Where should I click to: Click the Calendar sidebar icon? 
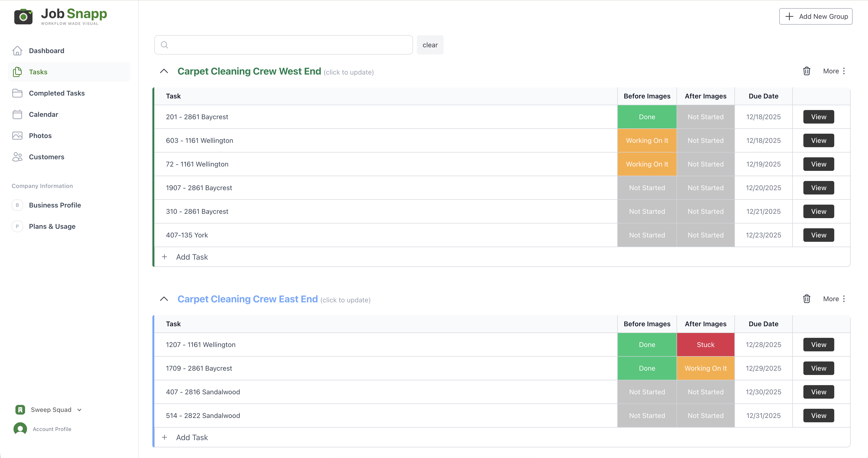[17, 114]
